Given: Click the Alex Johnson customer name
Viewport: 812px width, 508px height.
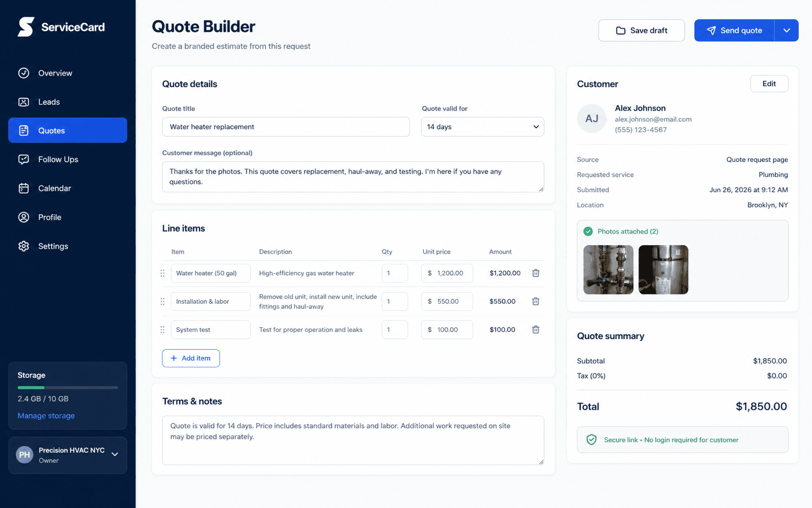Looking at the screenshot, I should [640, 108].
